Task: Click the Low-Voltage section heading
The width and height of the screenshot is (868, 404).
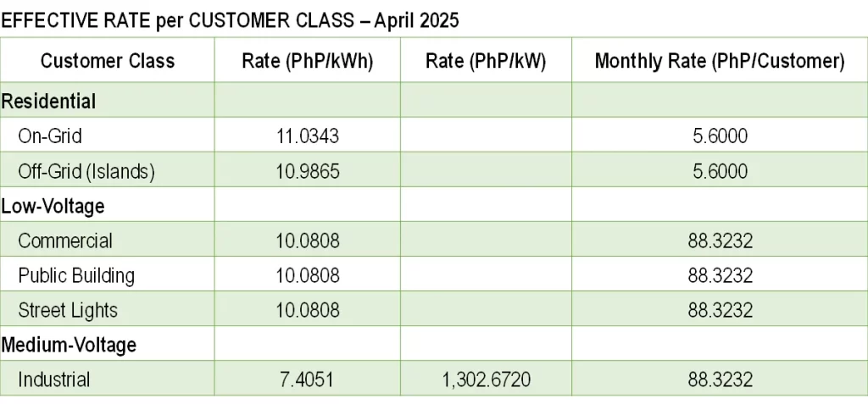Action: coord(53,206)
